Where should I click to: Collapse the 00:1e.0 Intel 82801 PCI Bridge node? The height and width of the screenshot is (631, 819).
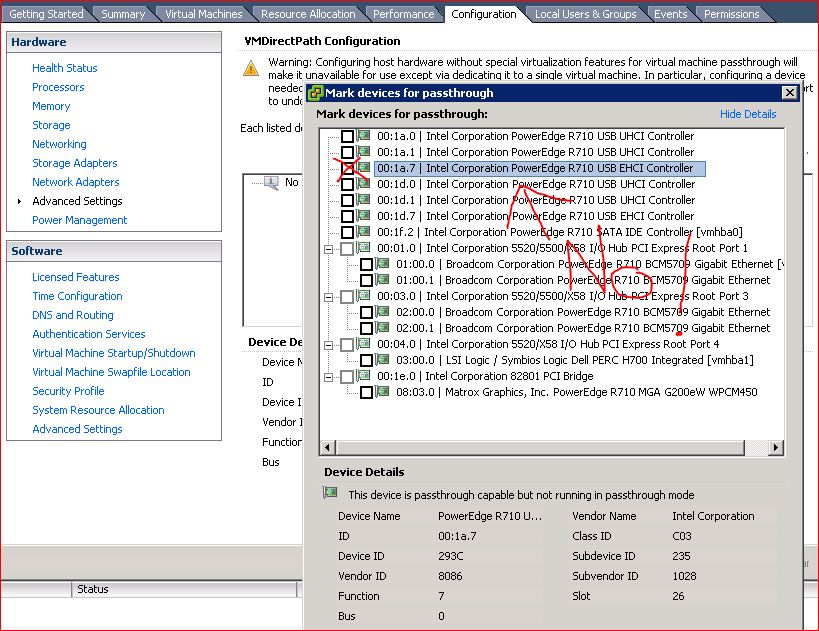(x=328, y=376)
